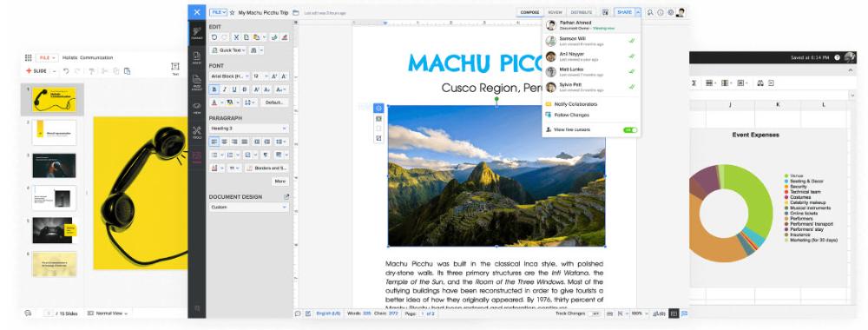Toggle Underline formatting
This screenshot has height=330, width=868.
[x=234, y=89]
